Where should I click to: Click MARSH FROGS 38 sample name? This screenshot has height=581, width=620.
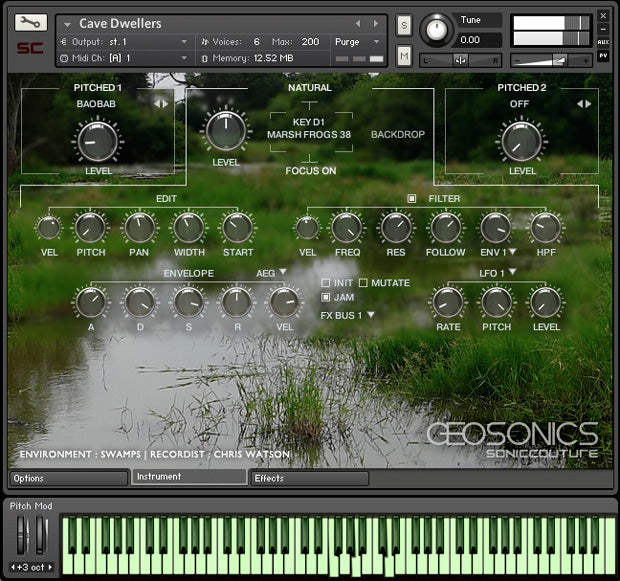309,134
